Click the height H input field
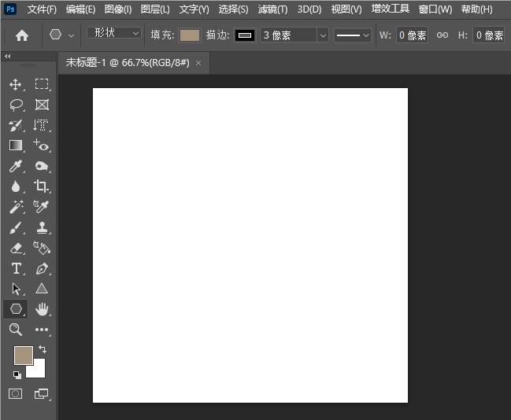 point(488,35)
